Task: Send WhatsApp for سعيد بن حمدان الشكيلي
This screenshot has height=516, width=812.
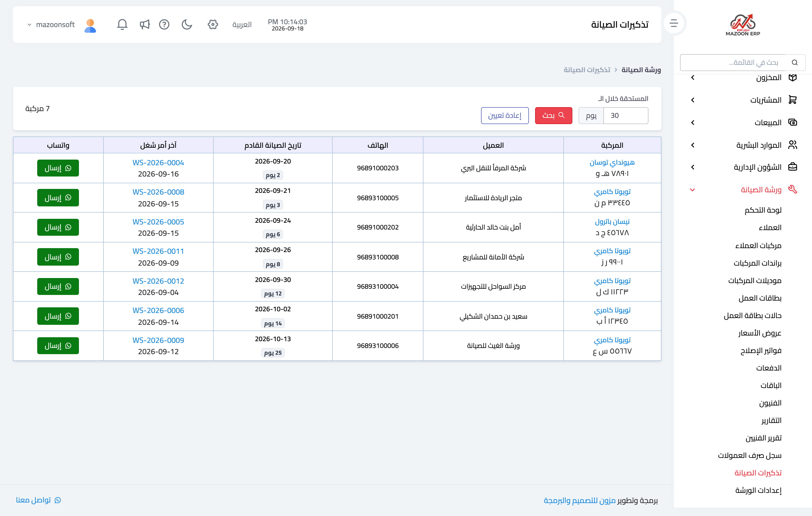Action: pyautogui.click(x=58, y=316)
